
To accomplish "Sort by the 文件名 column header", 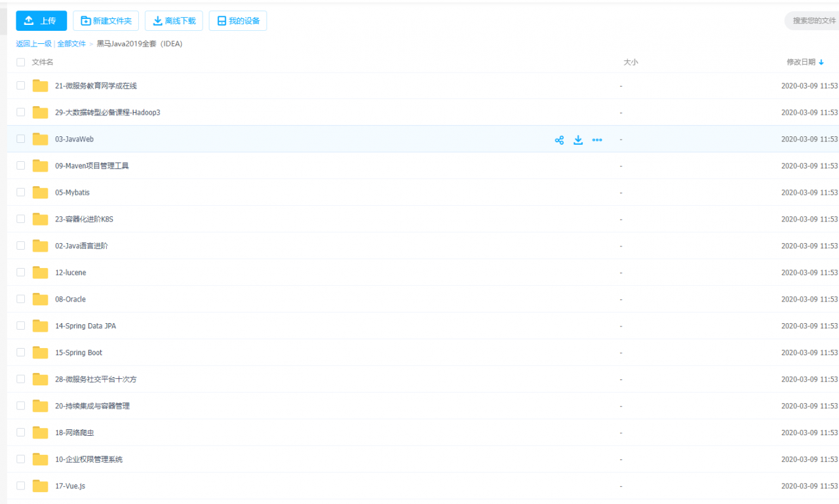I will (x=43, y=62).
